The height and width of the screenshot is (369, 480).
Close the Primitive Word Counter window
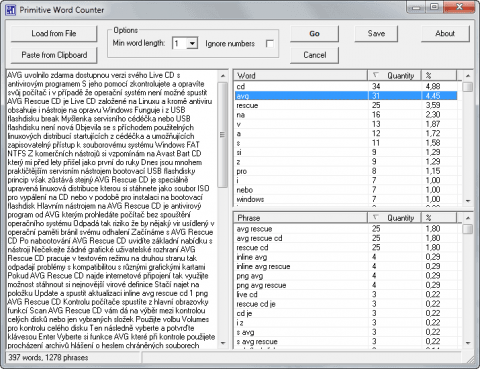(459, 7)
